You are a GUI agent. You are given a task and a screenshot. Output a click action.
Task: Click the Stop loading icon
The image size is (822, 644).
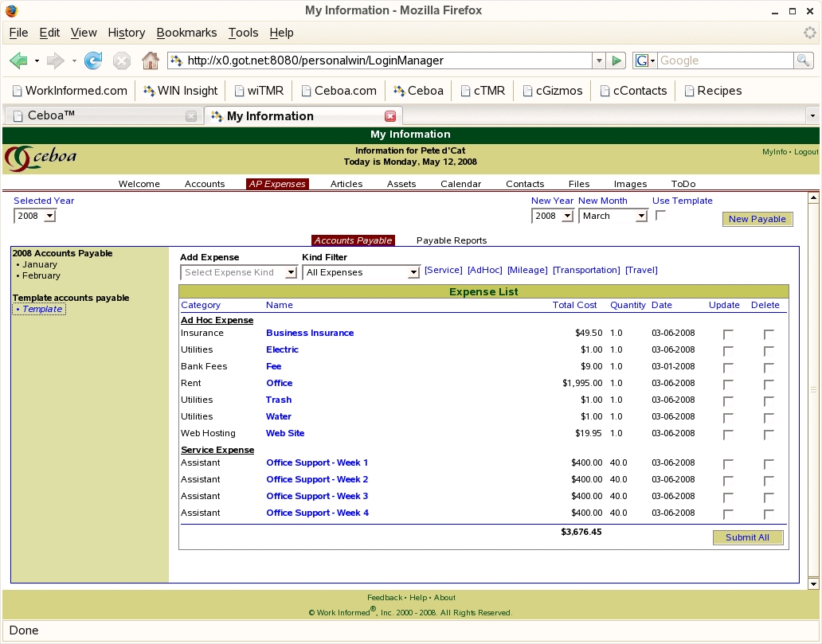121,60
